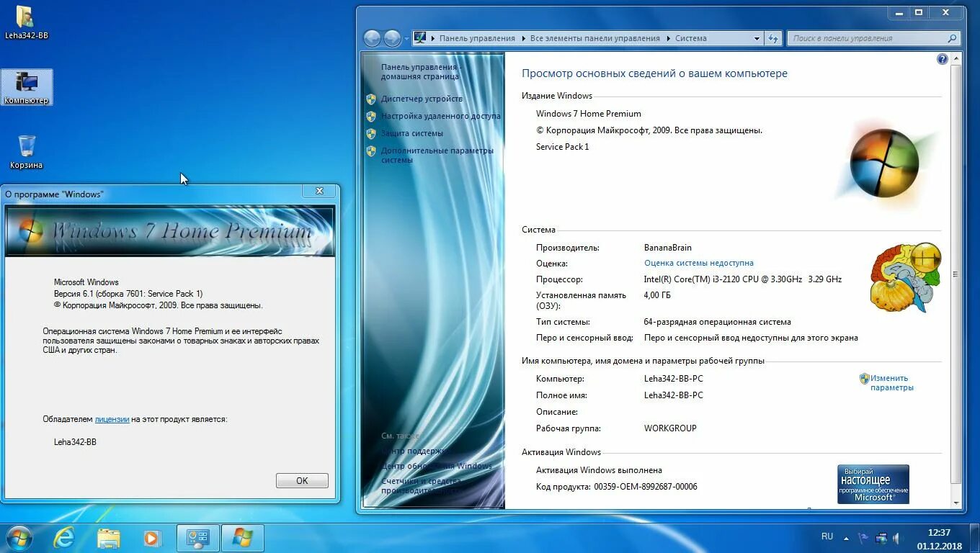
Task: Refresh the Control Panel address bar
Action: (x=773, y=38)
